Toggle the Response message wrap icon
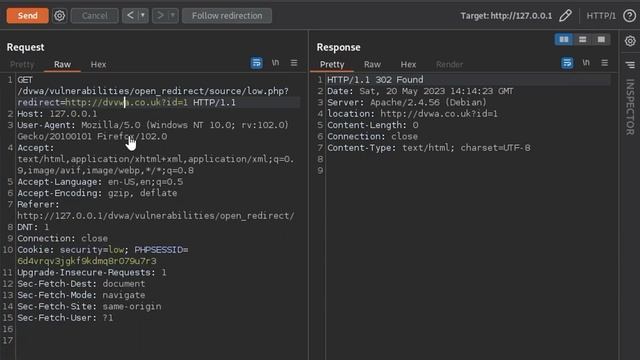 tap(567, 63)
